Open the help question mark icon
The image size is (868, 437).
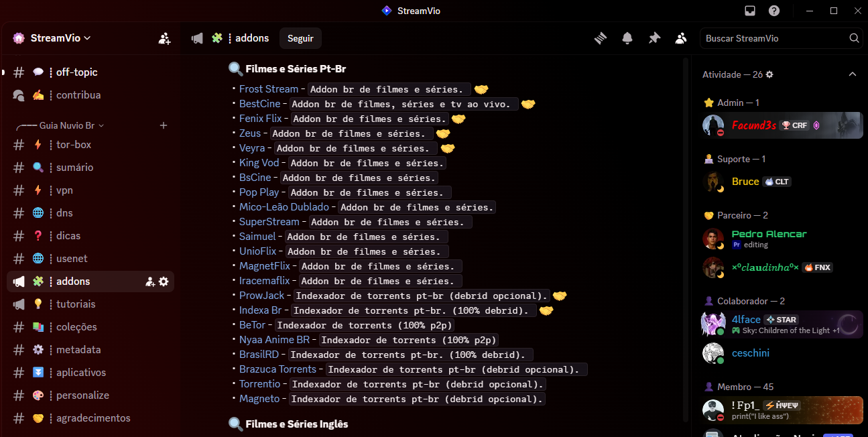(x=774, y=11)
